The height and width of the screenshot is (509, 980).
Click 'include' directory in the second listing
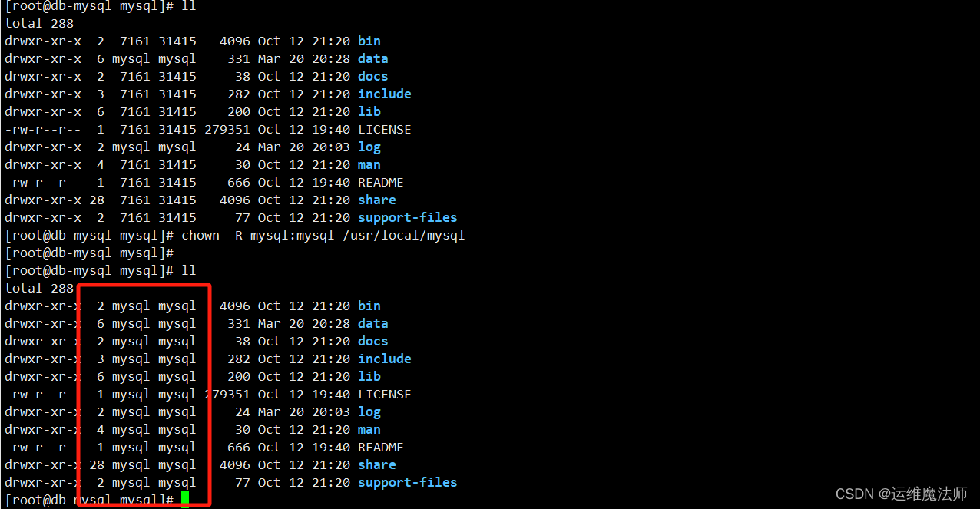pyautogui.click(x=384, y=359)
